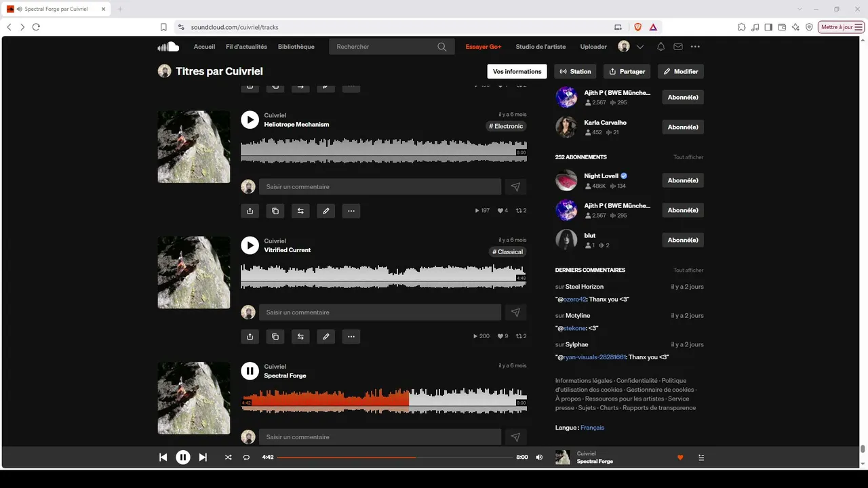Viewport: 868px width, 488px height.
Task: Send the comment on Heliotrope Mechanism
Action: [x=515, y=187]
